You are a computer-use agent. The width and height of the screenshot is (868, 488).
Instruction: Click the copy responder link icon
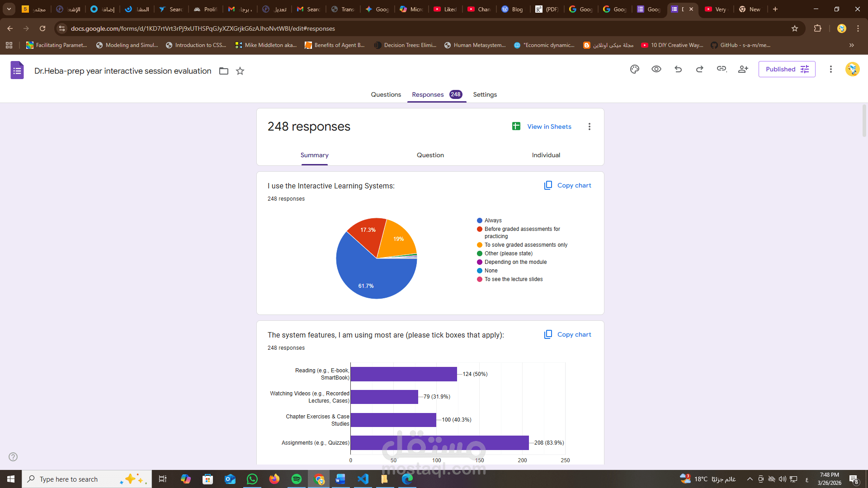722,69
